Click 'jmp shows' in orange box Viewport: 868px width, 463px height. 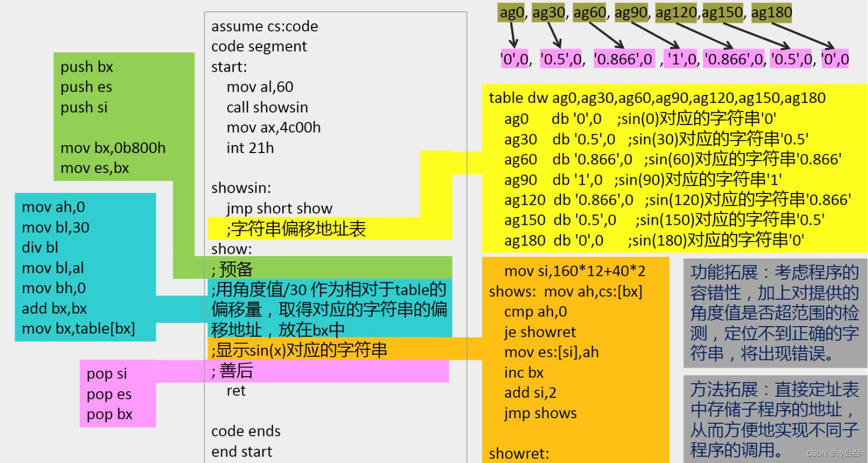(x=540, y=413)
